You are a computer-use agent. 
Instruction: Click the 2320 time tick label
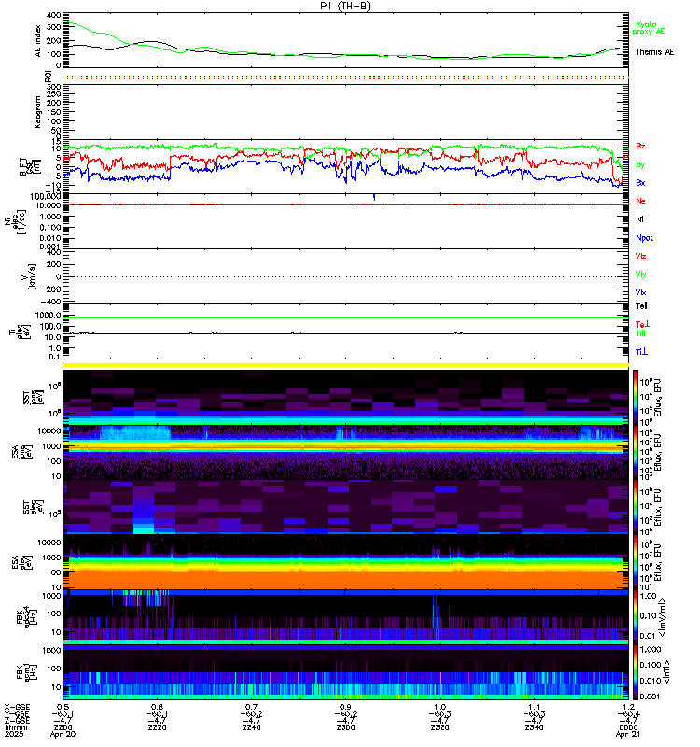440,727
